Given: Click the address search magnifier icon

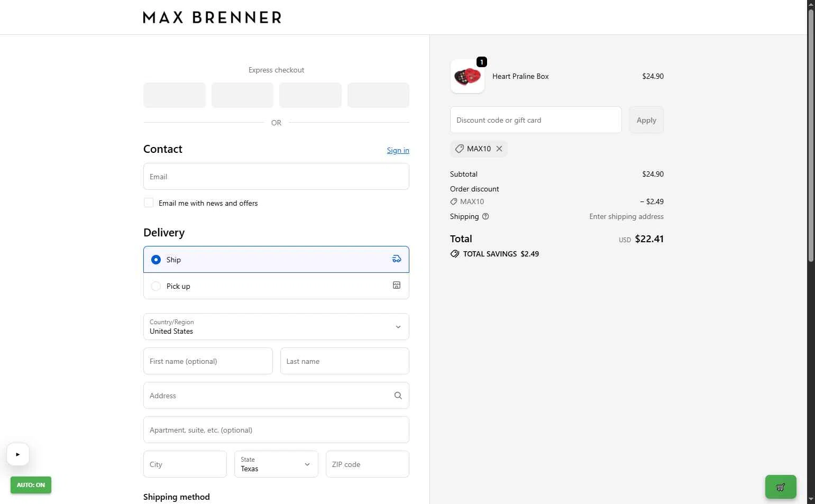Looking at the screenshot, I should [398, 396].
